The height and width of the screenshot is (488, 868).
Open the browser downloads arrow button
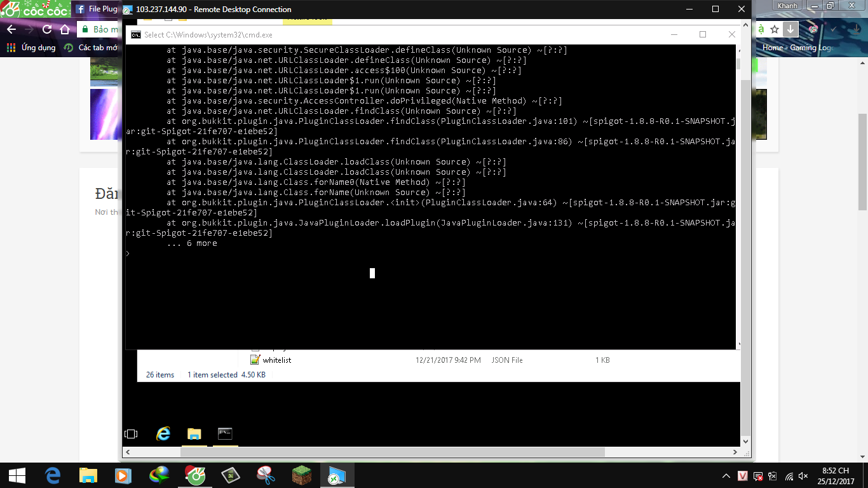[x=790, y=29]
